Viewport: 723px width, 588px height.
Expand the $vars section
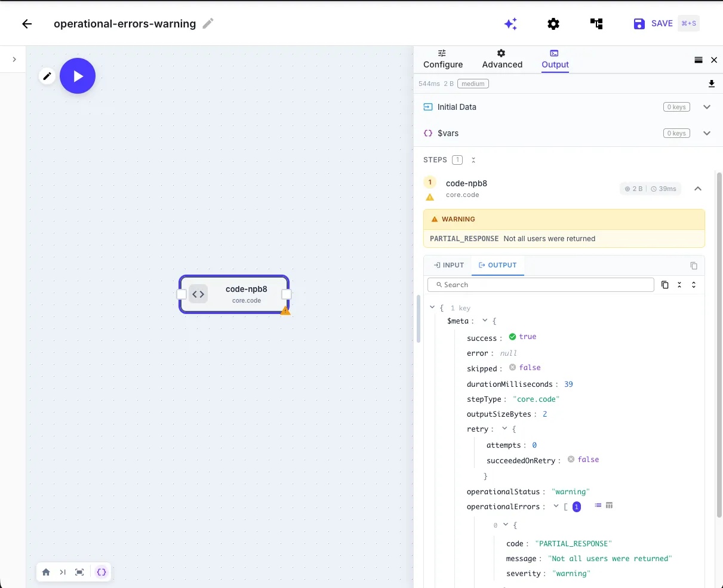point(707,133)
